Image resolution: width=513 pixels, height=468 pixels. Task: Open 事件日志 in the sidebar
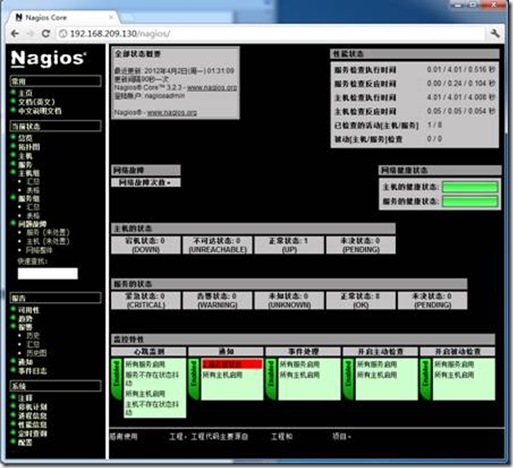pyautogui.click(x=33, y=371)
